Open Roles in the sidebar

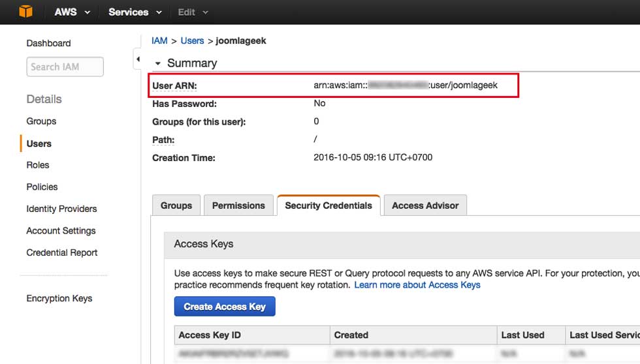tap(38, 165)
